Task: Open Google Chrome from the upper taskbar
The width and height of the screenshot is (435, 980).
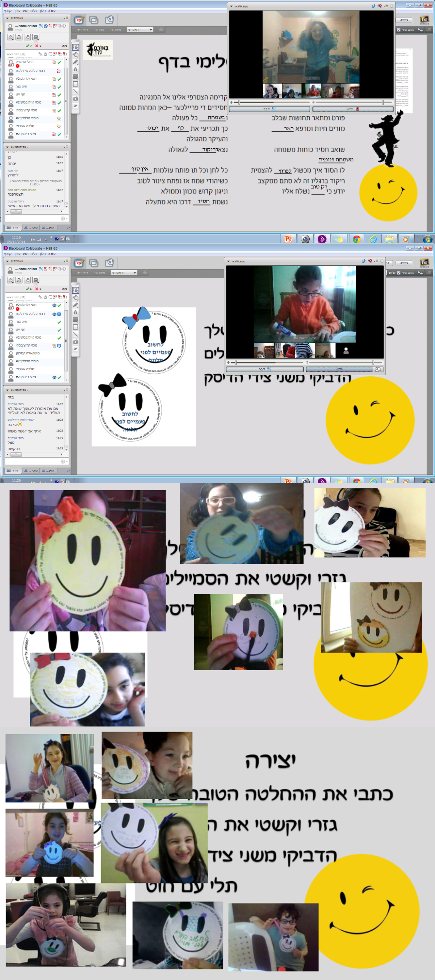Action: point(357,239)
